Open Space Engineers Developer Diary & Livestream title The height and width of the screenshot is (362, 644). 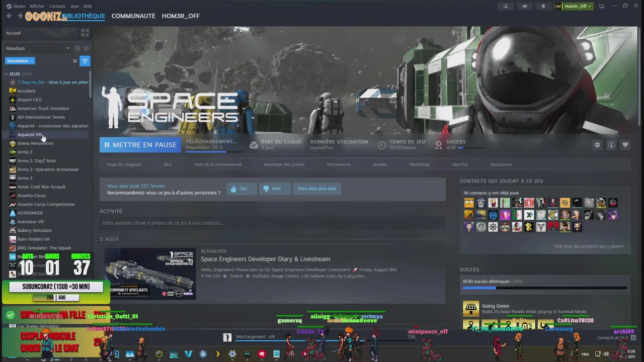265,259
